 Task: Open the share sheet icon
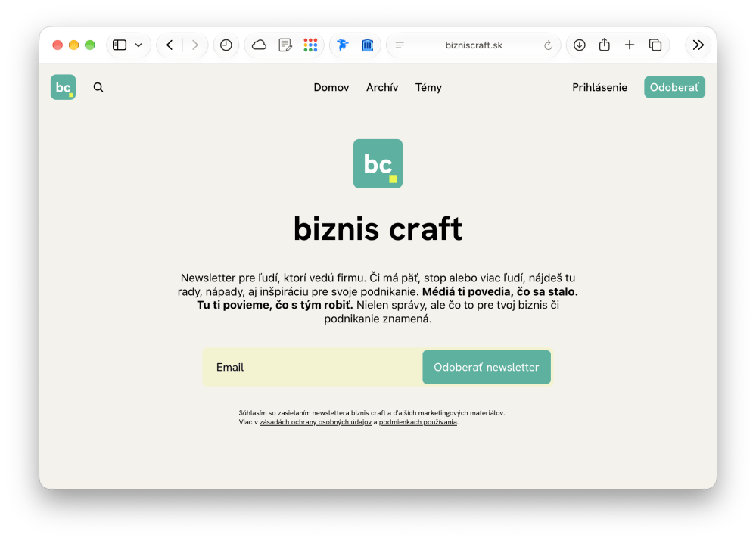pyautogui.click(x=605, y=45)
